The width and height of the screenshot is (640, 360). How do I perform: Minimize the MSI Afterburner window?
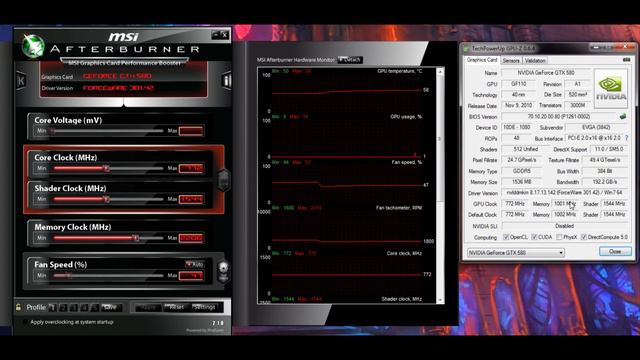click(x=216, y=35)
